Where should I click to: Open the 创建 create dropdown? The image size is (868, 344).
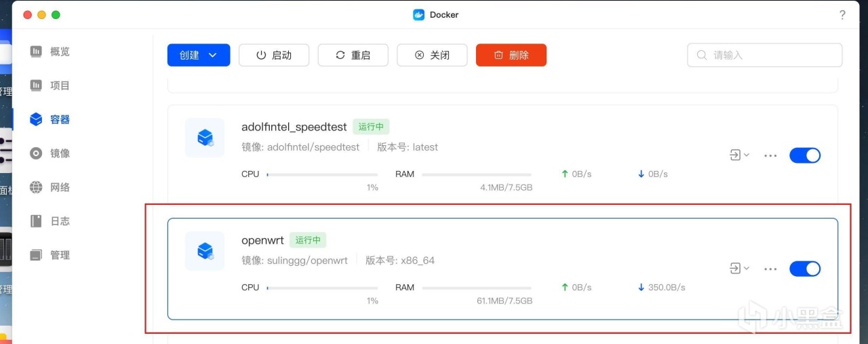click(x=199, y=55)
